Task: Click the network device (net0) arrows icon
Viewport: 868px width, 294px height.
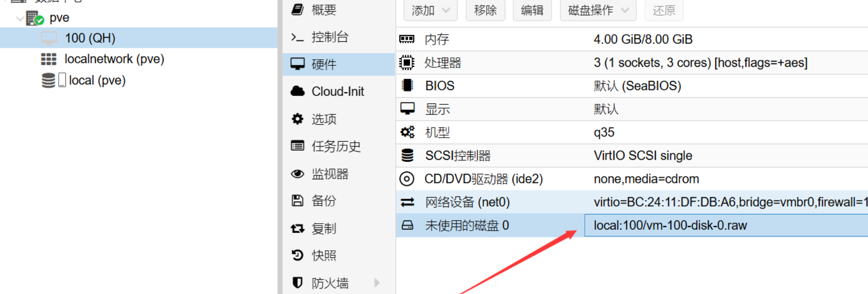Action: pyautogui.click(x=407, y=202)
